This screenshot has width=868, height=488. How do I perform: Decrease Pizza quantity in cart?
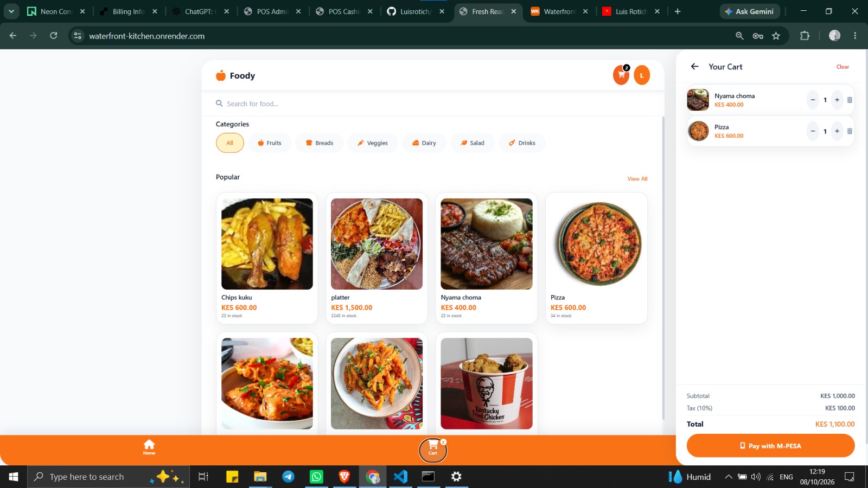(813, 131)
